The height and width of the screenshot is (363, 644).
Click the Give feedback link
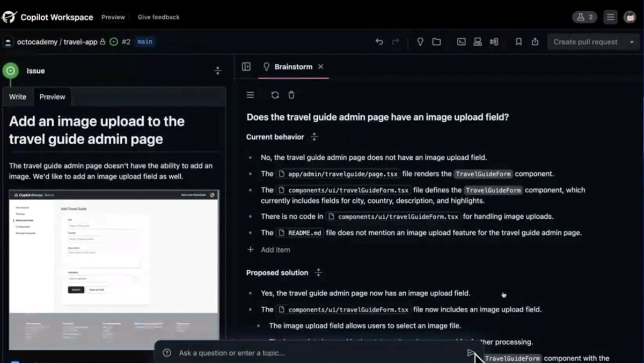pos(158,17)
